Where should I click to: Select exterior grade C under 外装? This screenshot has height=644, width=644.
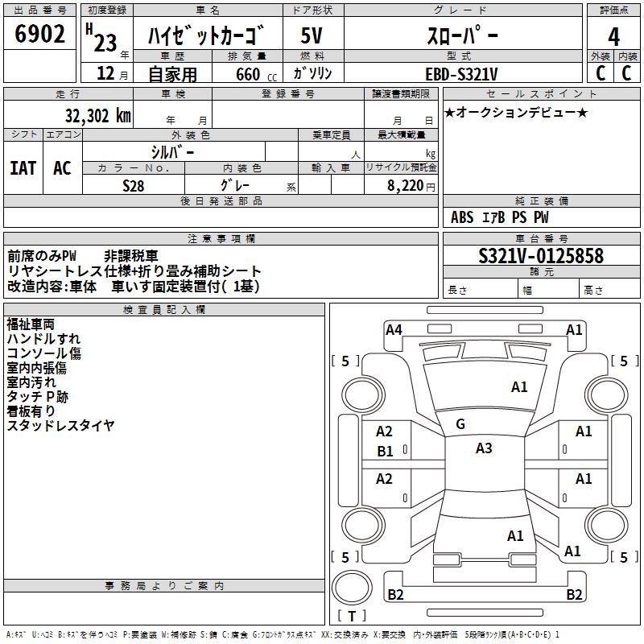coord(601,73)
